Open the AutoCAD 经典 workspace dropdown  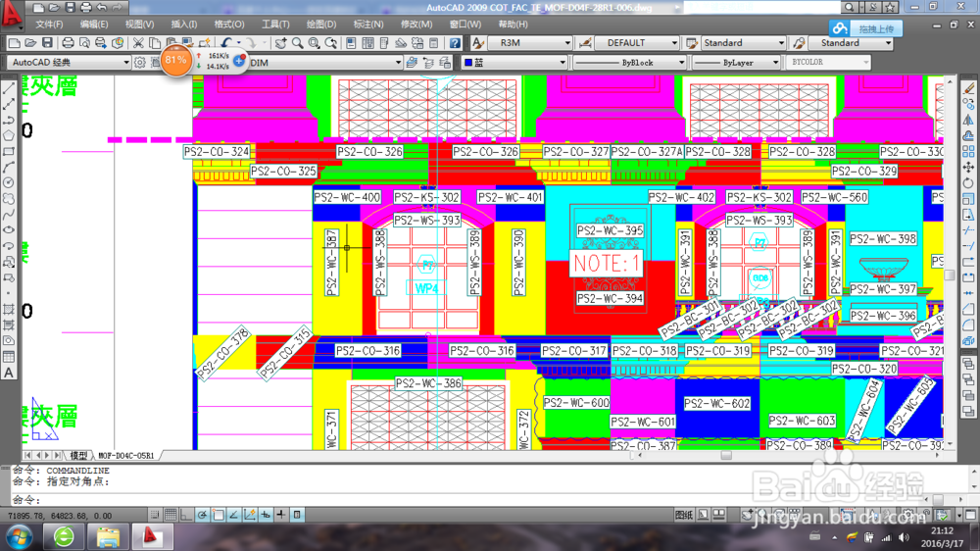click(x=69, y=63)
